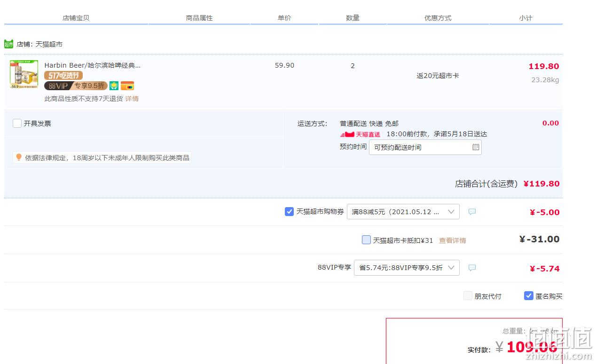The height and width of the screenshot is (364, 596).
Task: Click the item subtotal 119.80
Action: [x=544, y=66]
